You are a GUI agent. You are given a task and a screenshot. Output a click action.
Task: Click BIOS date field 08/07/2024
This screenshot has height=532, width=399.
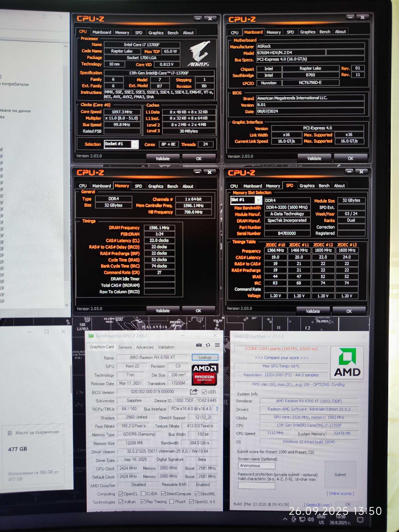click(x=310, y=111)
